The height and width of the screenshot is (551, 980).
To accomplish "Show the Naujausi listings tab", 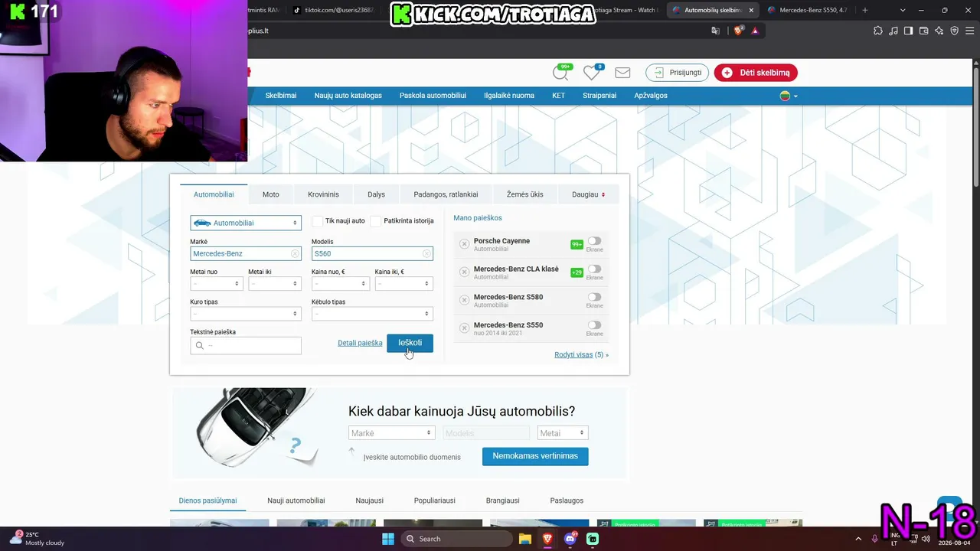I will click(x=369, y=500).
